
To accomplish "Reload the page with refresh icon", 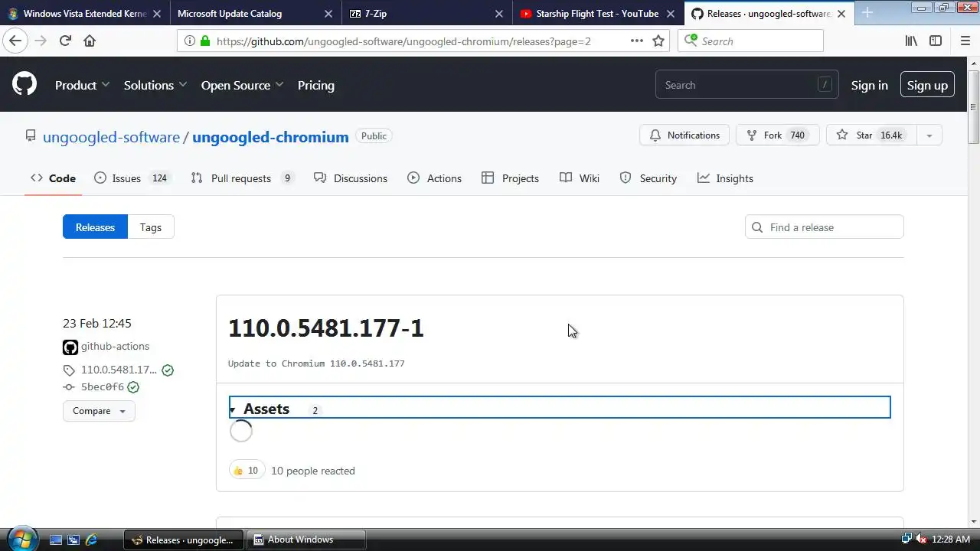I will click(65, 41).
